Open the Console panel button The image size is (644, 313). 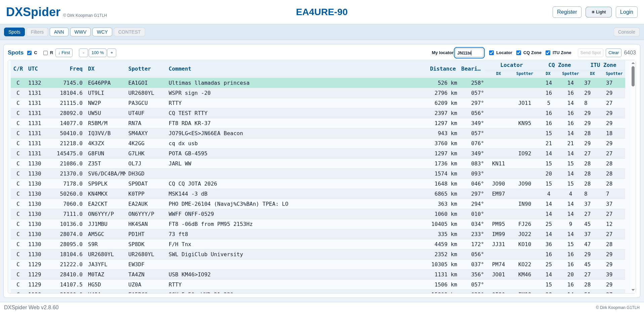[627, 32]
